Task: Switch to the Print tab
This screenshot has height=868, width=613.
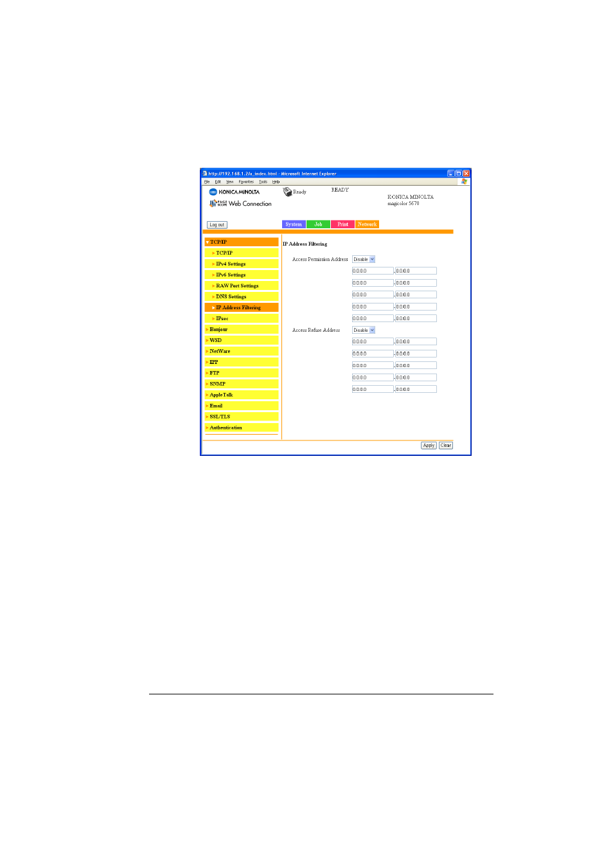Action: [x=342, y=224]
